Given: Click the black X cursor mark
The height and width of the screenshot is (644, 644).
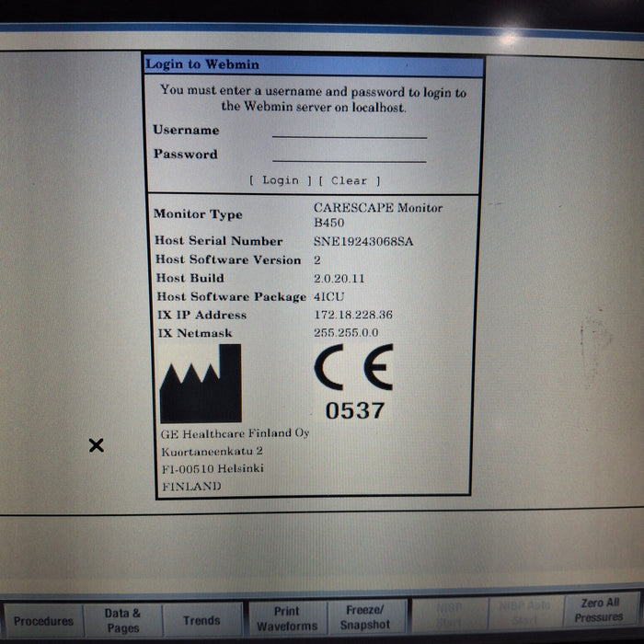Looking at the screenshot, I should (97, 445).
